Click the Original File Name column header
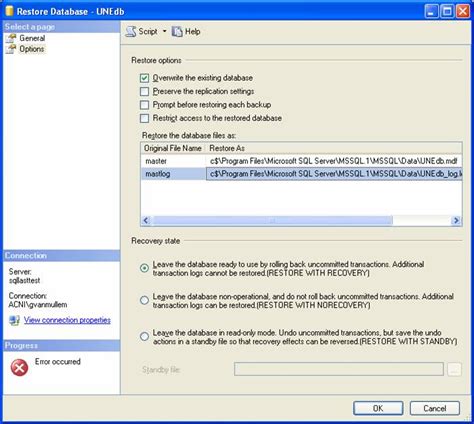Image resolution: width=474 pixels, height=424 pixels. (x=173, y=148)
